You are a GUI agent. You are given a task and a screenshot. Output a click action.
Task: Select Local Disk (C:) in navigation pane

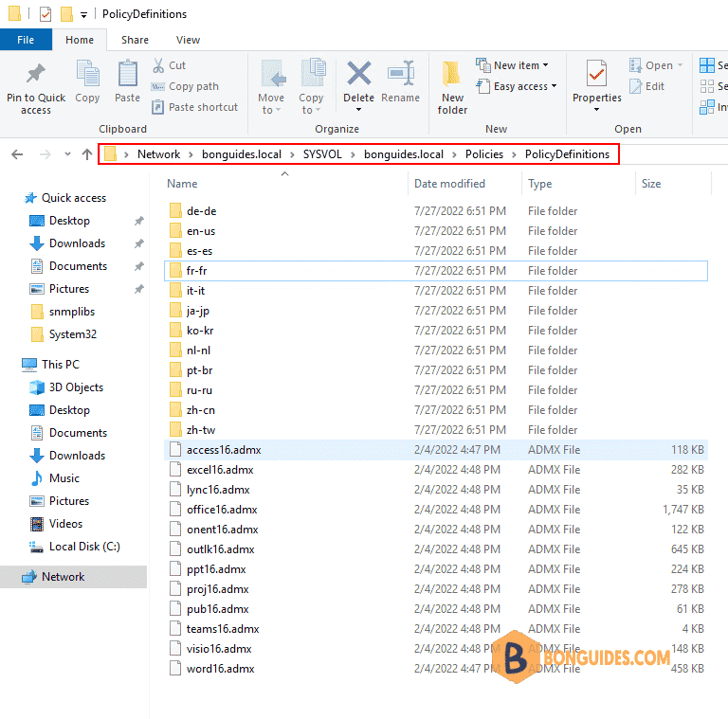84,547
